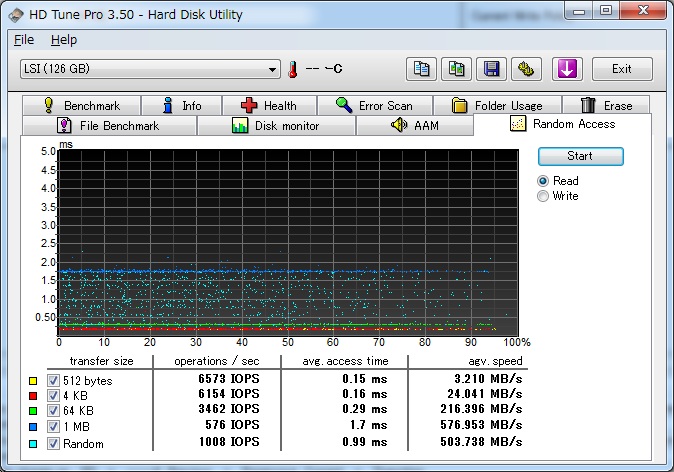Open the options gear icon
The height and width of the screenshot is (472, 674).
pos(526,69)
